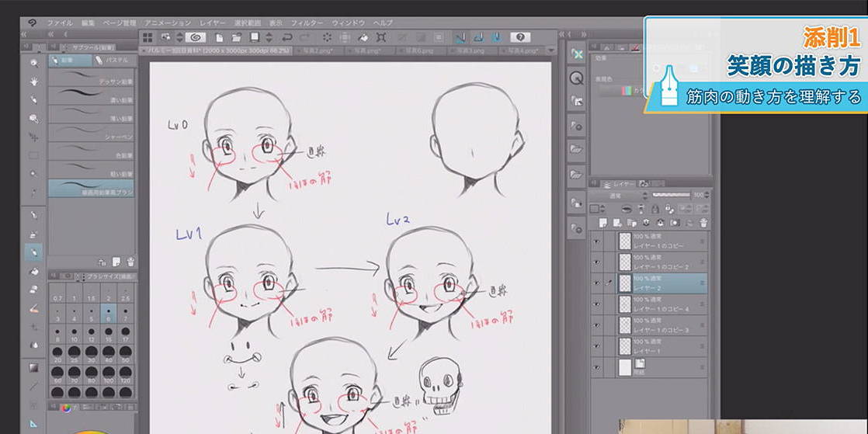Open the 編集 menu

[x=88, y=23]
